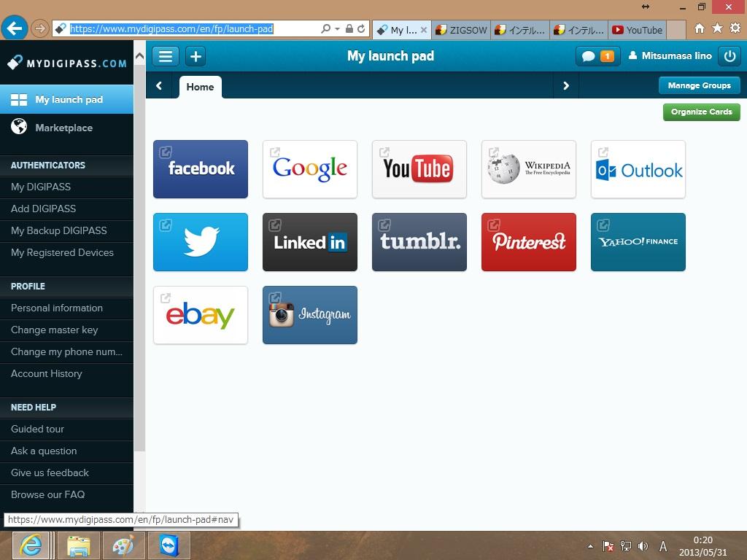Open the Wikipedia card

pyautogui.click(x=529, y=169)
